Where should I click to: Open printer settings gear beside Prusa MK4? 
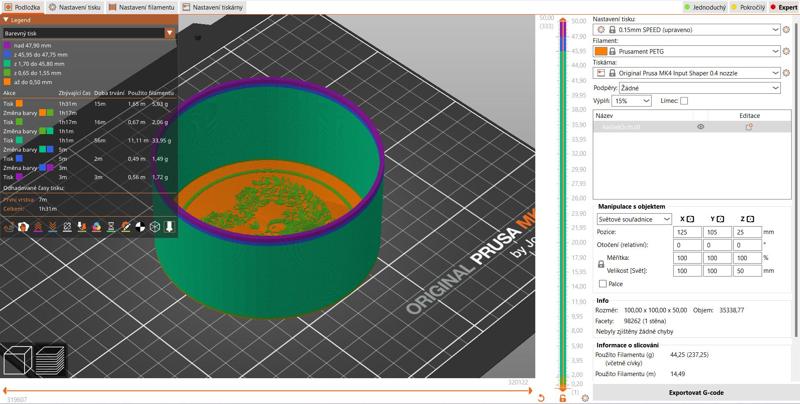pyautogui.click(x=786, y=73)
